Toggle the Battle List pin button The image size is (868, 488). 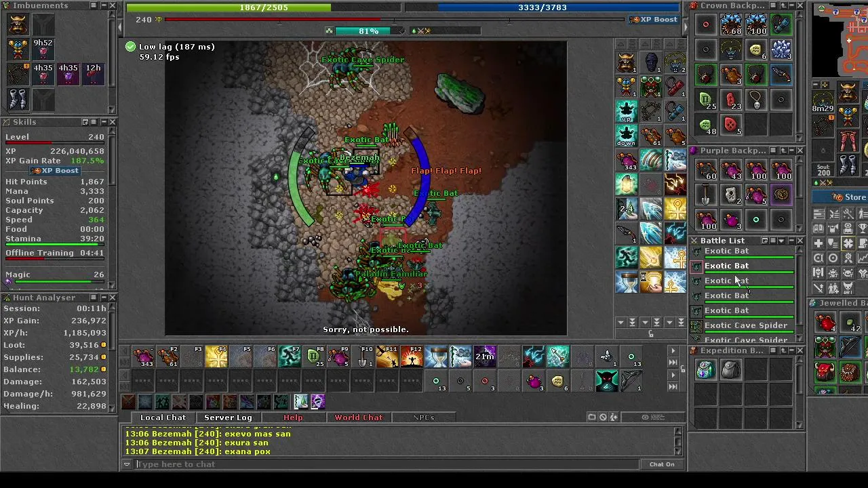[765, 241]
